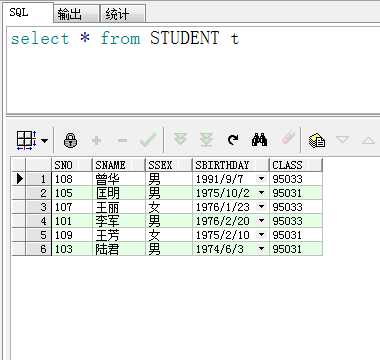Click the CLASS cell in 李军's row
This screenshot has width=380, height=360.
[x=296, y=221]
